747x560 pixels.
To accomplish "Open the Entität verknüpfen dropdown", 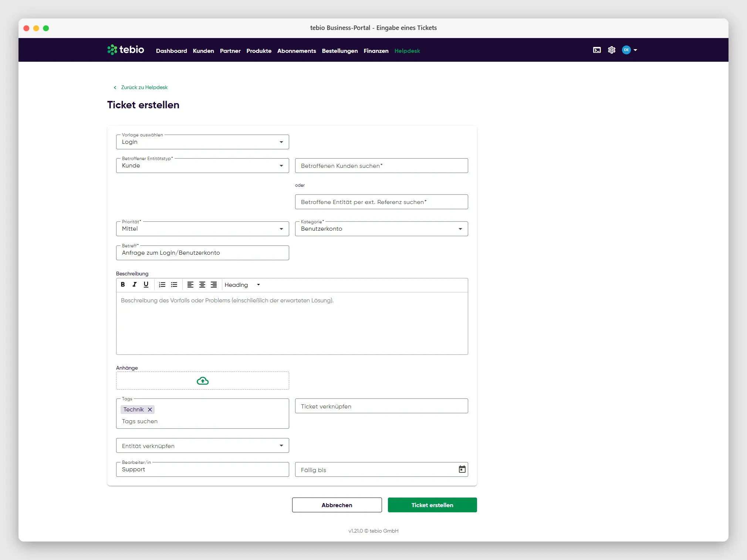I will pos(203,446).
